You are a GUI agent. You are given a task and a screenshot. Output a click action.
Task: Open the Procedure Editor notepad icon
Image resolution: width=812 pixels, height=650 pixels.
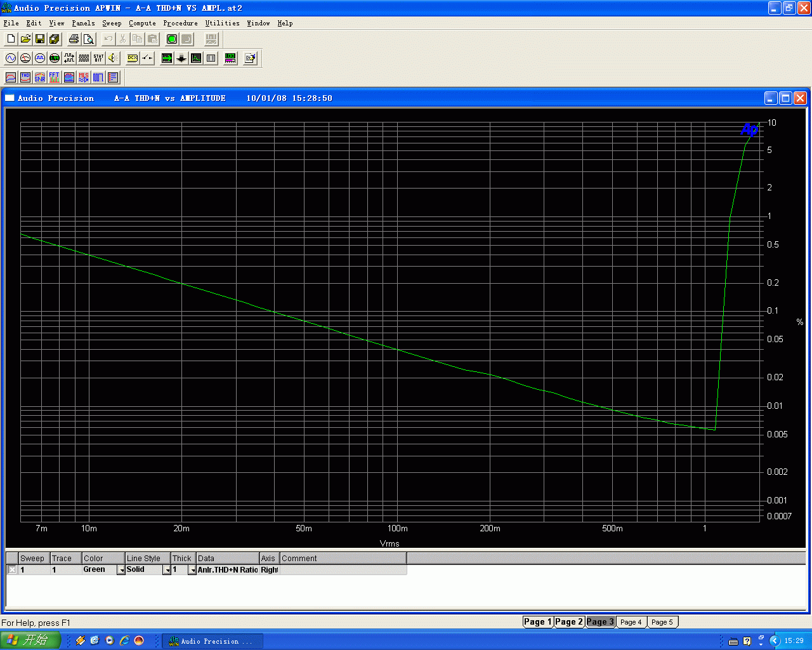click(x=251, y=58)
